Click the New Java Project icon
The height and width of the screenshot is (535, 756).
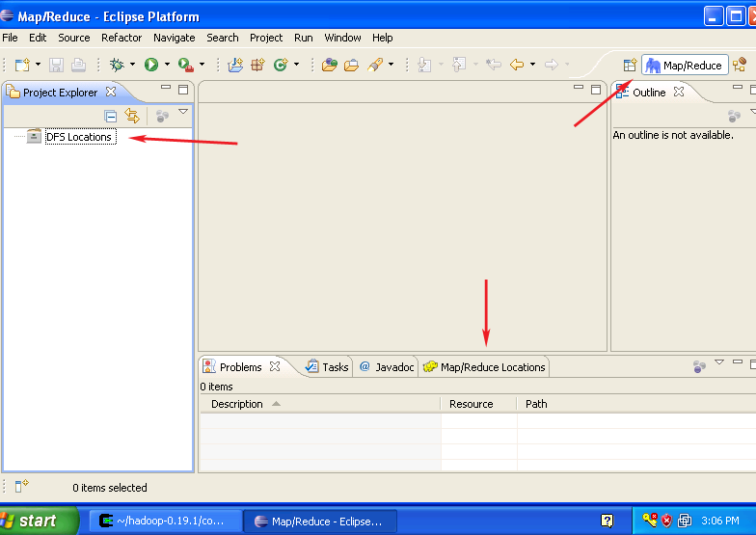click(x=235, y=65)
